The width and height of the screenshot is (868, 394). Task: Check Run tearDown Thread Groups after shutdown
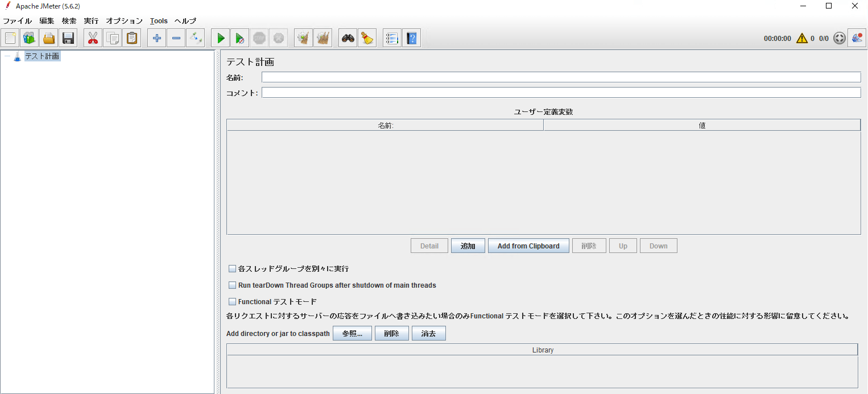[x=232, y=285]
